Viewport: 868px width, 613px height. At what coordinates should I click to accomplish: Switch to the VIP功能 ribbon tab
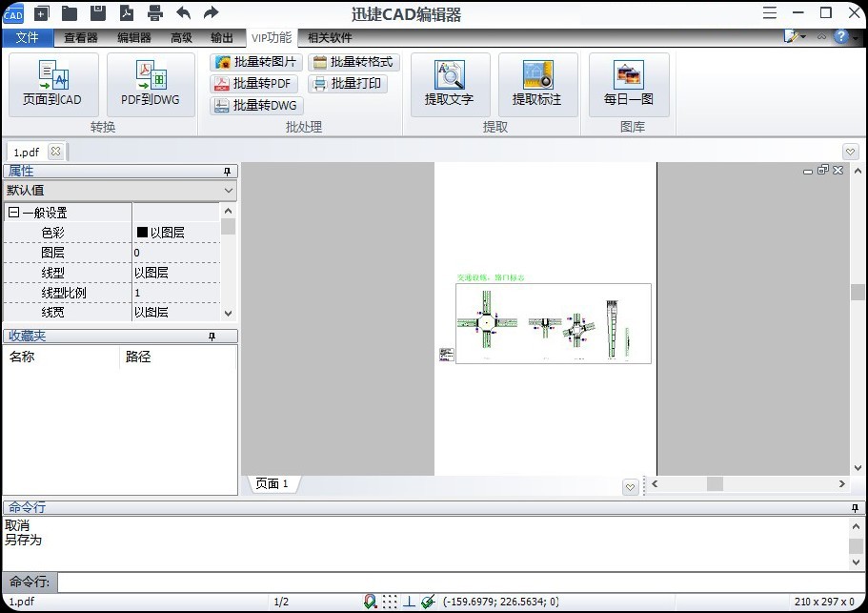(272, 38)
